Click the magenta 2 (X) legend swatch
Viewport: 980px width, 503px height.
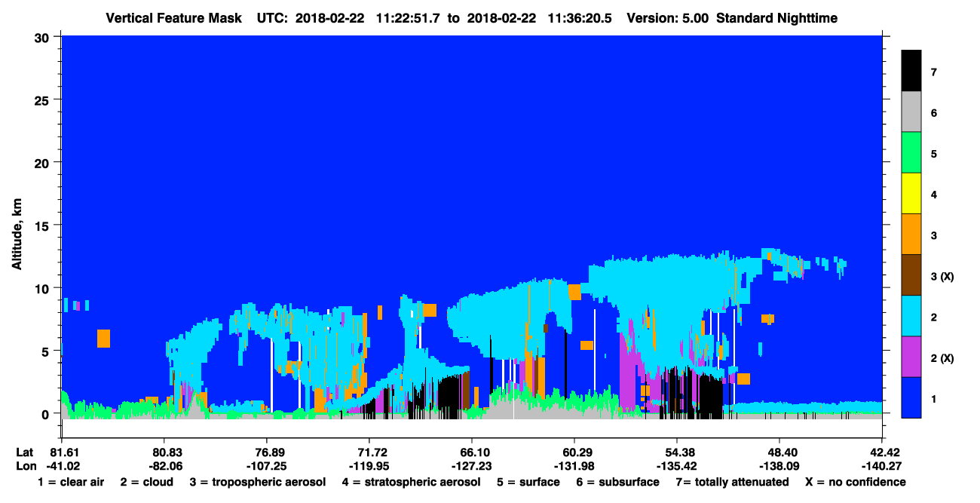911,357
